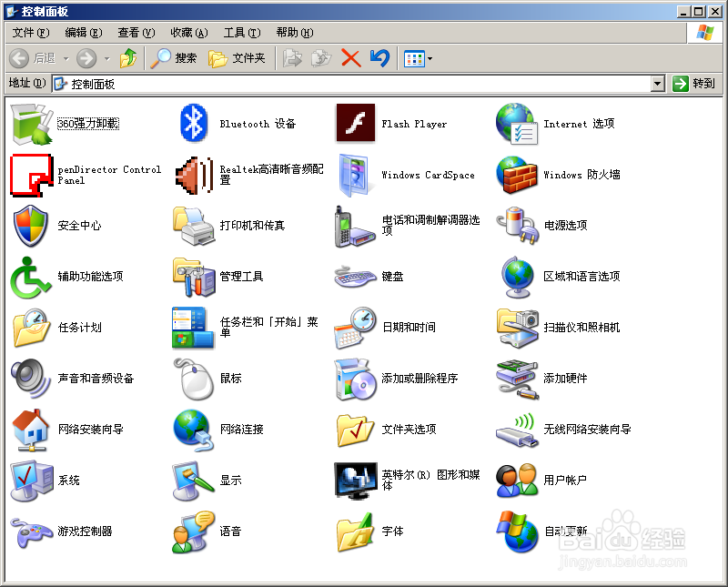Screen dimensions: 728x587
Task: Open 网络安装向导 house icon
Action: coord(31,430)
